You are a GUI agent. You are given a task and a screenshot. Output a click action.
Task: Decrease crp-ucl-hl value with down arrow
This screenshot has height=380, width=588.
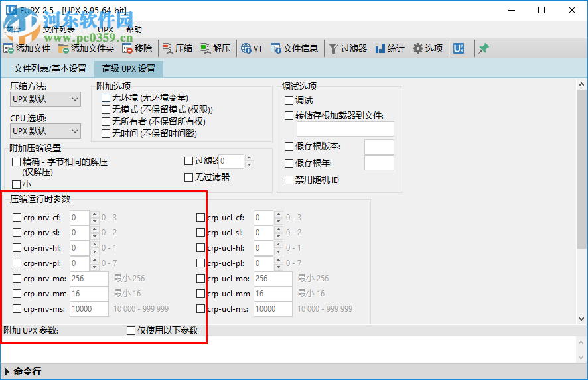(278, 251)
